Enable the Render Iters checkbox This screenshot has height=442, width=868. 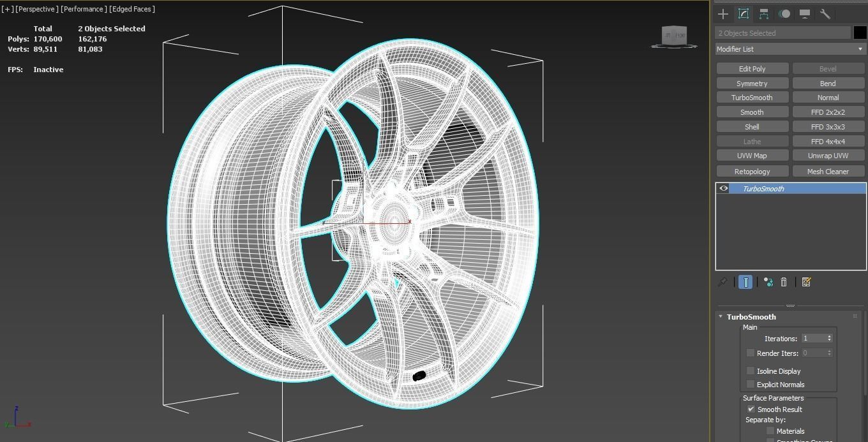click(x=751, y=353)
